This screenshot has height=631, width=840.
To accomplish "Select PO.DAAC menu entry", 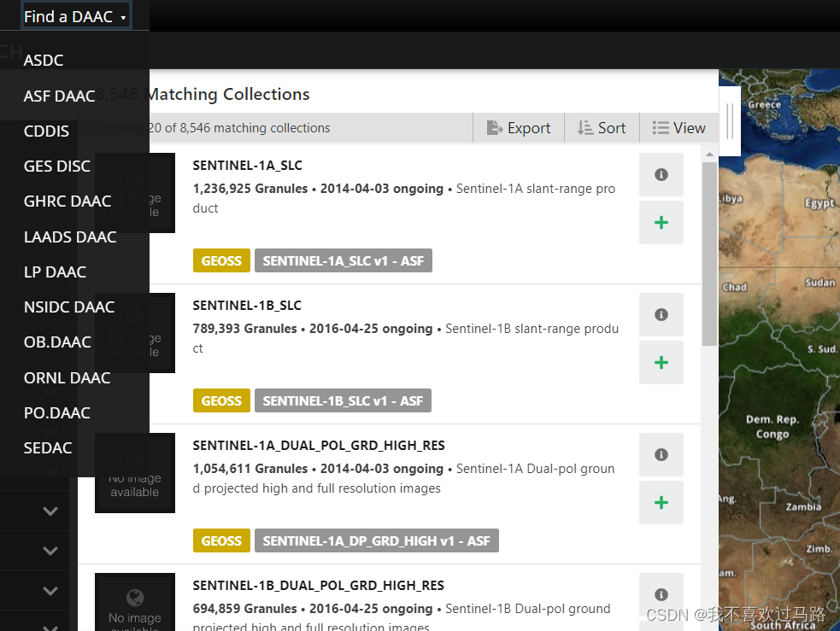I will (56, 413).
